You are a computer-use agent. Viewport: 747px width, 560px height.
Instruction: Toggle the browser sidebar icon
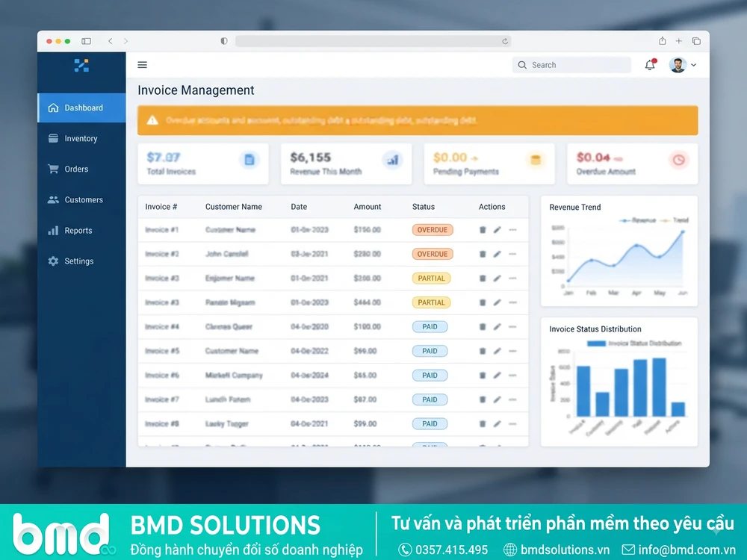[x=86, y=41]
